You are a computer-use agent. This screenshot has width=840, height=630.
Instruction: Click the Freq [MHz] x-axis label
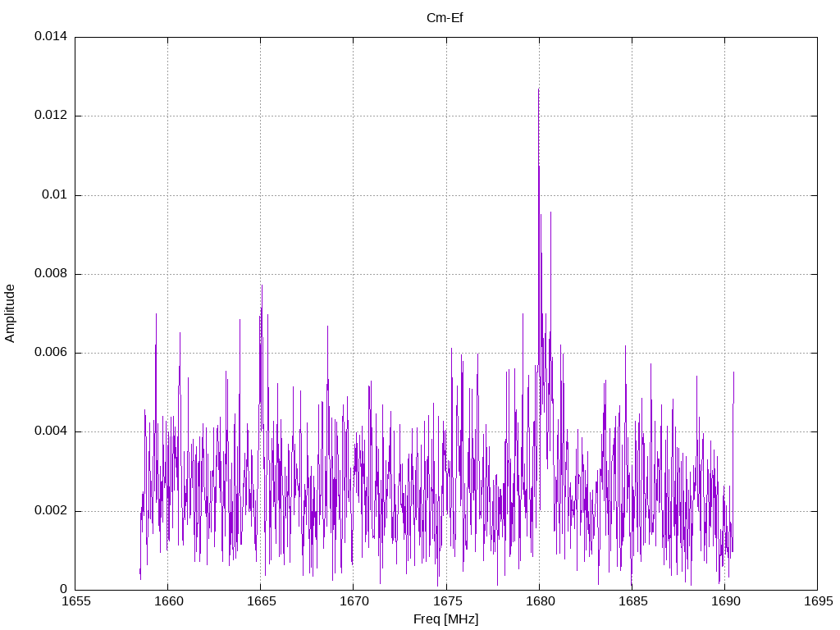click(x=445, y=619)
